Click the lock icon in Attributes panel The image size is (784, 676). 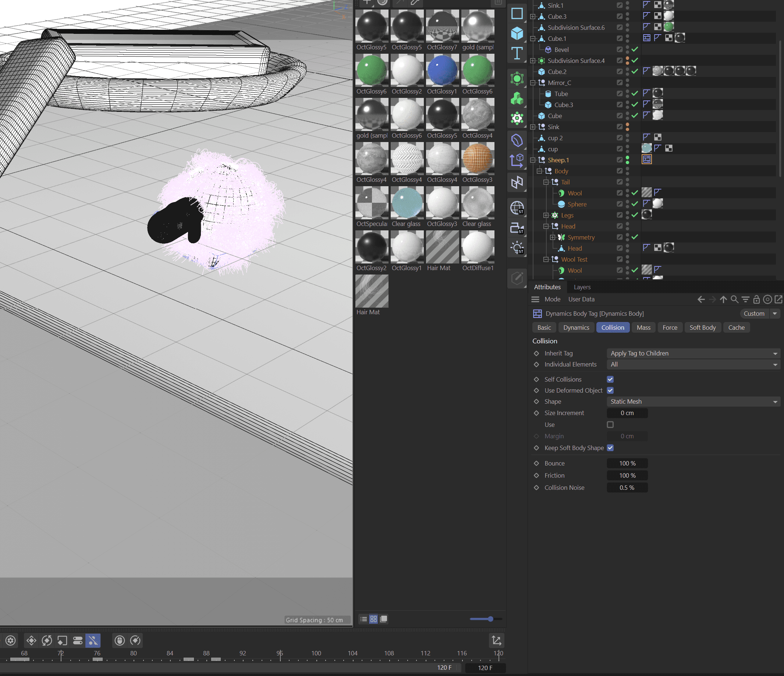point(756,300)
